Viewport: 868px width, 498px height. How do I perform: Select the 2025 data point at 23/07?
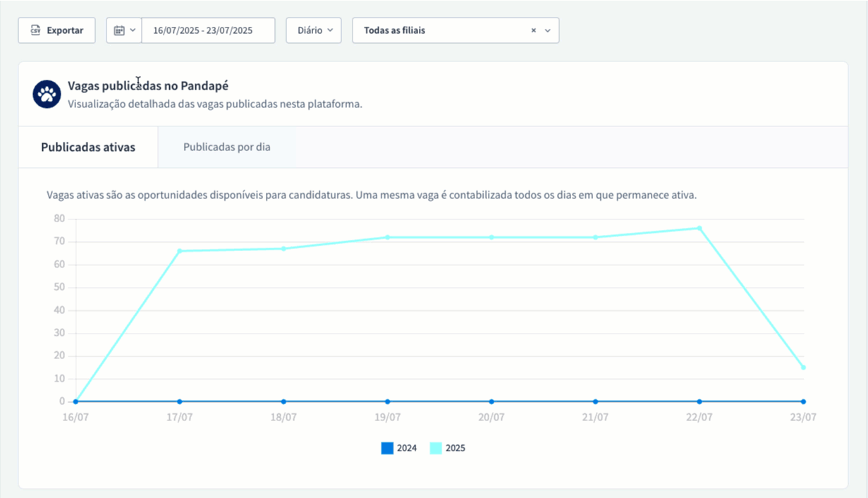coord(803,368)
